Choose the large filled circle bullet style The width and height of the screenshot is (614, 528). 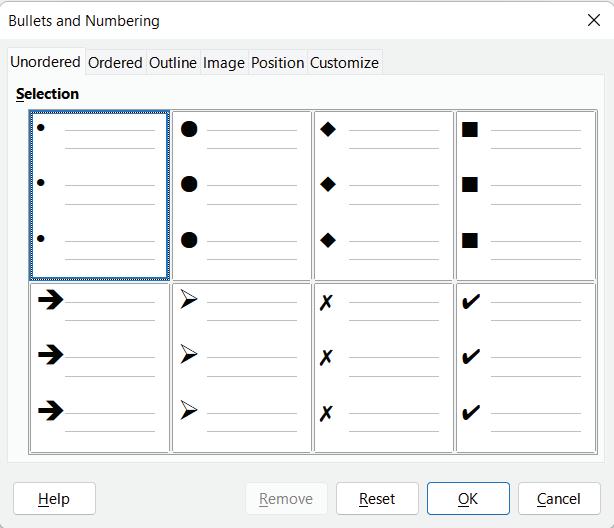[241, 195]
